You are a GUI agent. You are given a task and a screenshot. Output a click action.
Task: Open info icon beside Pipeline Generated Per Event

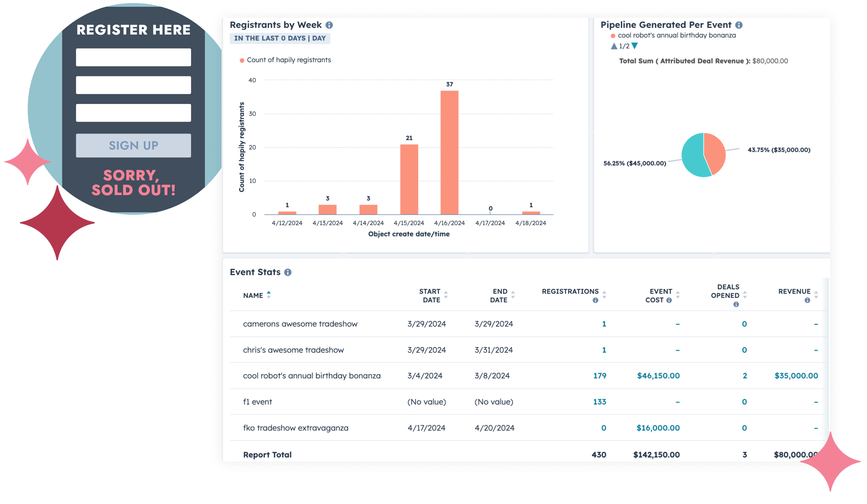point(739,25)
